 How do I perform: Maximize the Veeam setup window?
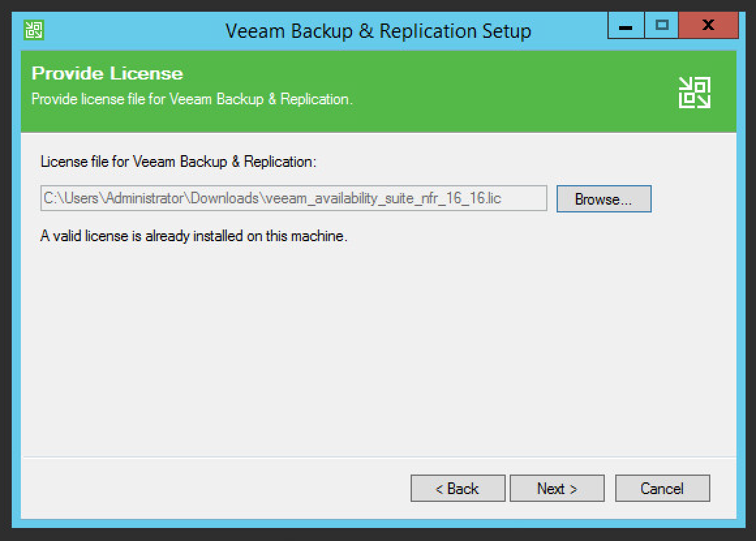pos(662,26)
